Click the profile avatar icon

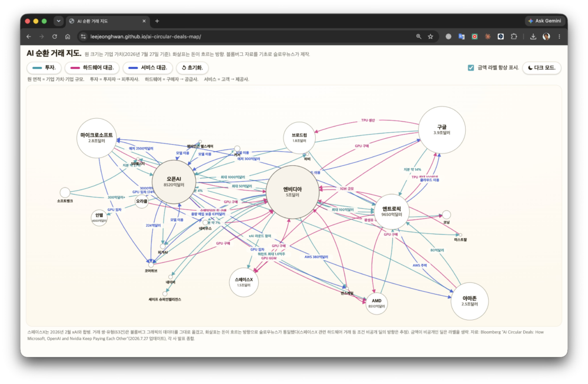(546, 36)
